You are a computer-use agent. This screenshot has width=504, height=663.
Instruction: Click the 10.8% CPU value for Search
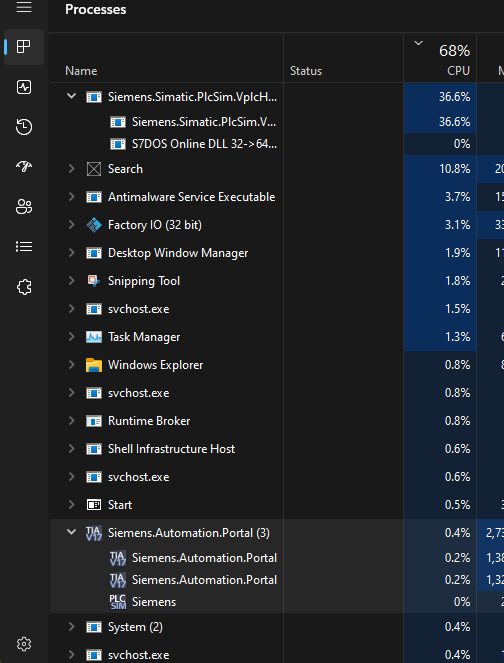click(455, 169)
